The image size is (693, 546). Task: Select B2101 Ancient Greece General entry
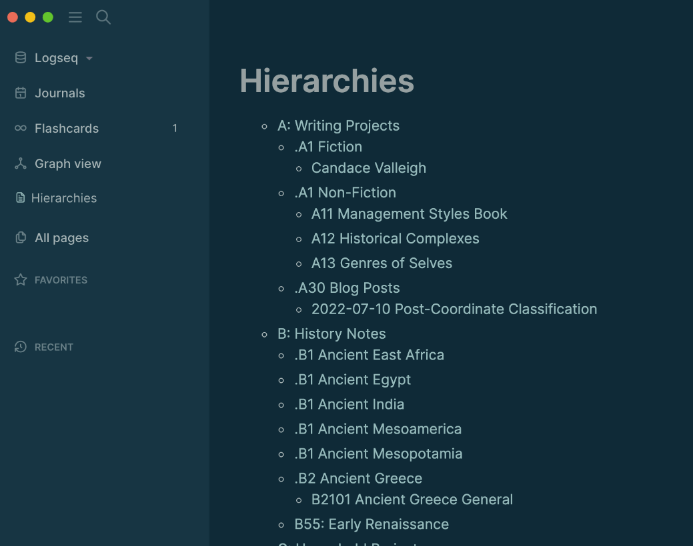(x=412, y=499)
